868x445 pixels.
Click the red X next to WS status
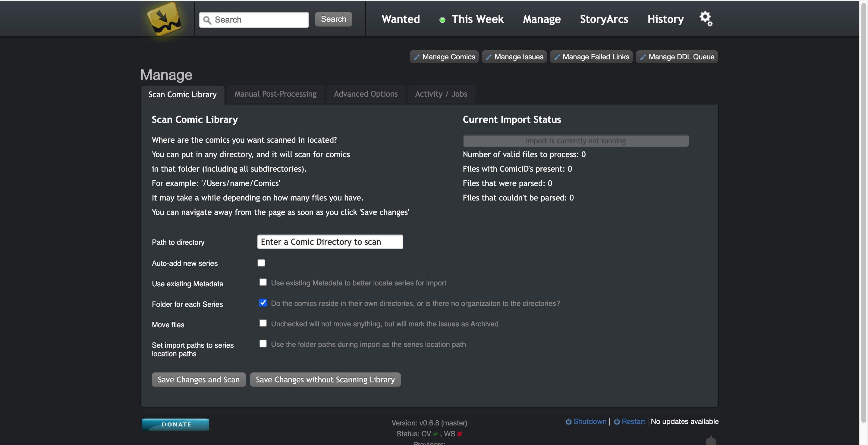point(459,434)
